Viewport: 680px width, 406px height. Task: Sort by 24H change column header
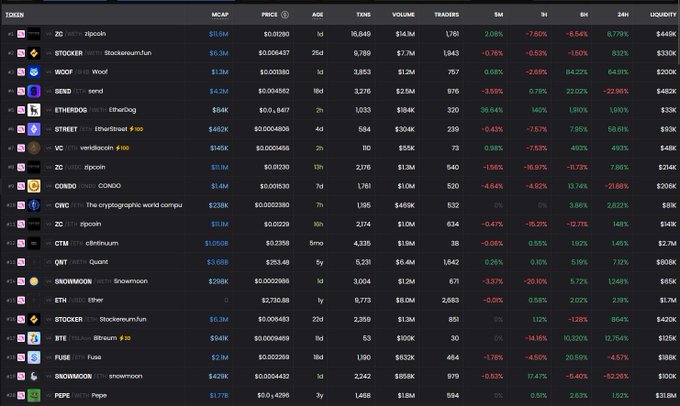pyautogui.click(x=623, y=15)
